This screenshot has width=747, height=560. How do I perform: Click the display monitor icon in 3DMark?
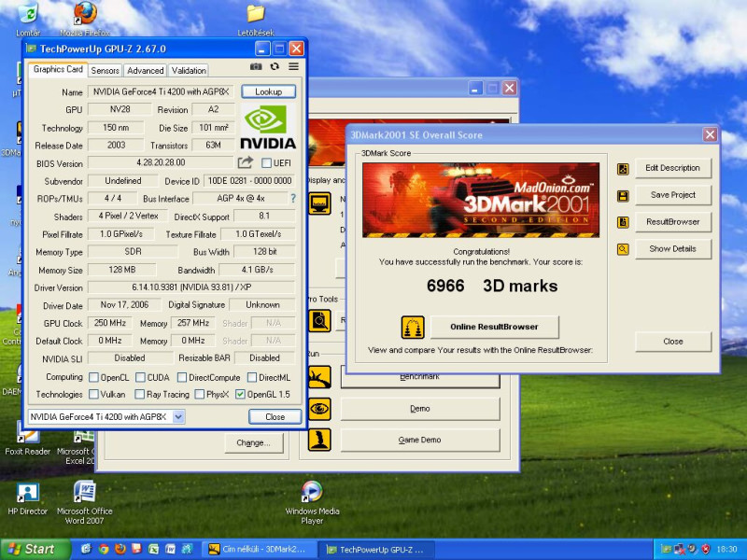tap(319, 203)
